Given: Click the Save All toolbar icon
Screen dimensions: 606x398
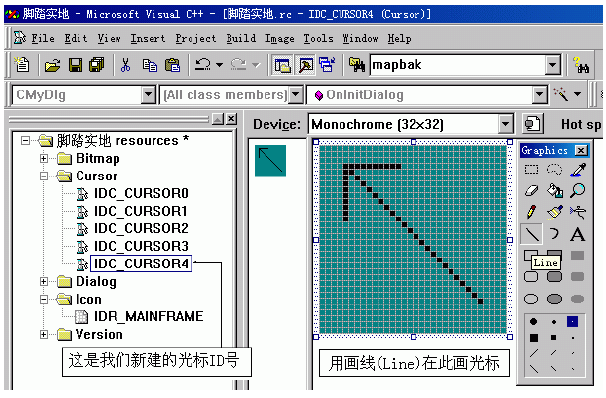Looking at the screenshot, I should 97,65.
